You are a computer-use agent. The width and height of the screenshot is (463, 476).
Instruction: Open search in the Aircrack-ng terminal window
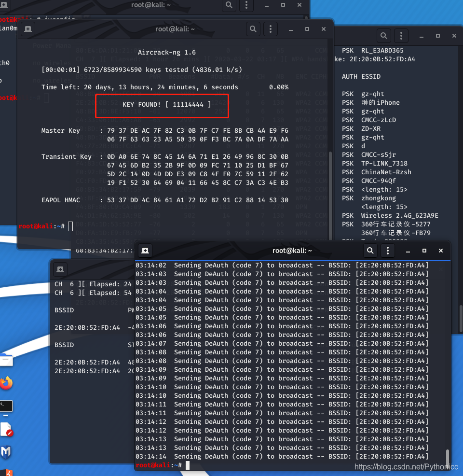click(x=253, y=29)
